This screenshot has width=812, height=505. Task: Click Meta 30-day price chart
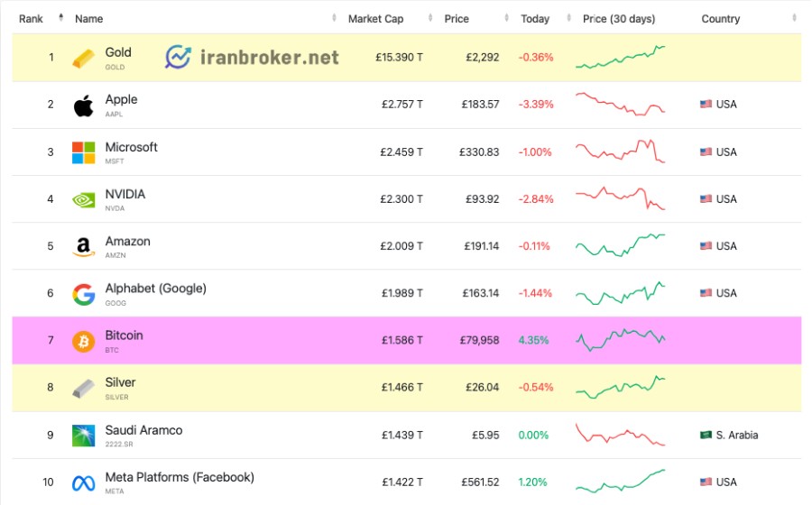tap(620, 482)
